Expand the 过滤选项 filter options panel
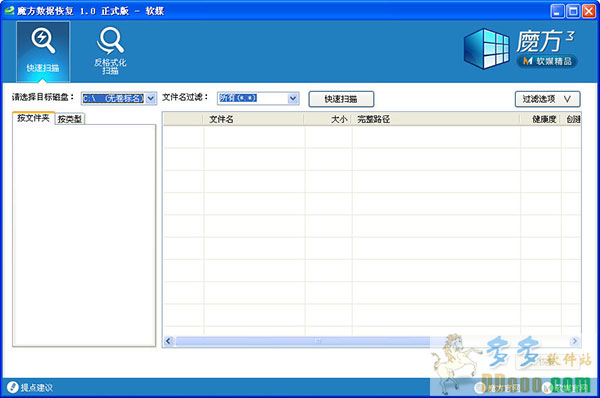This screenshot has height=398, width=600. 547,99
